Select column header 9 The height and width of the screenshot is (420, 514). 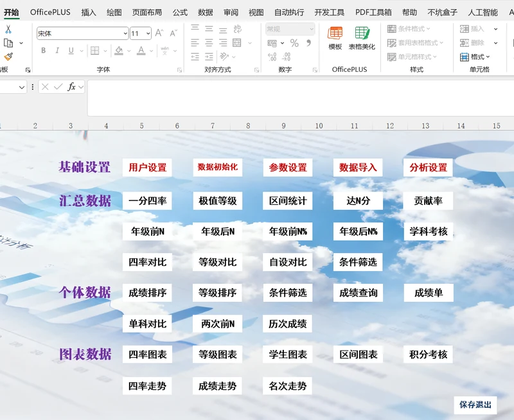pos(283,126)
